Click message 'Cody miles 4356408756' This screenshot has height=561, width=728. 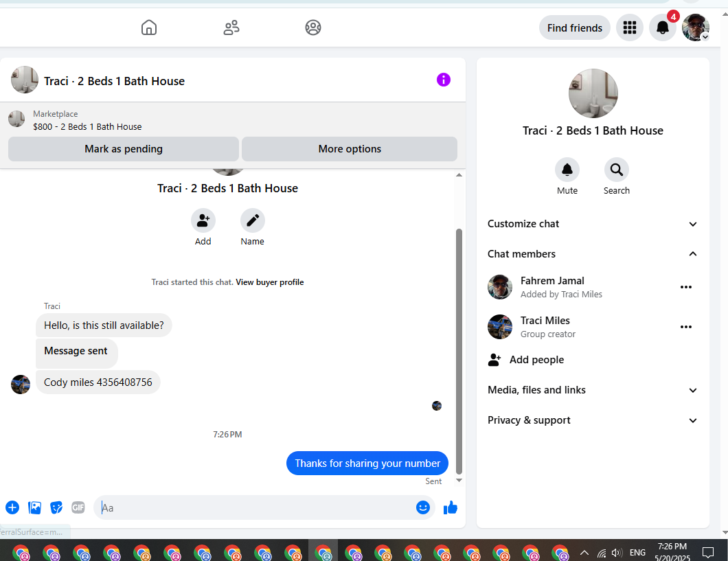click(98, 382)
